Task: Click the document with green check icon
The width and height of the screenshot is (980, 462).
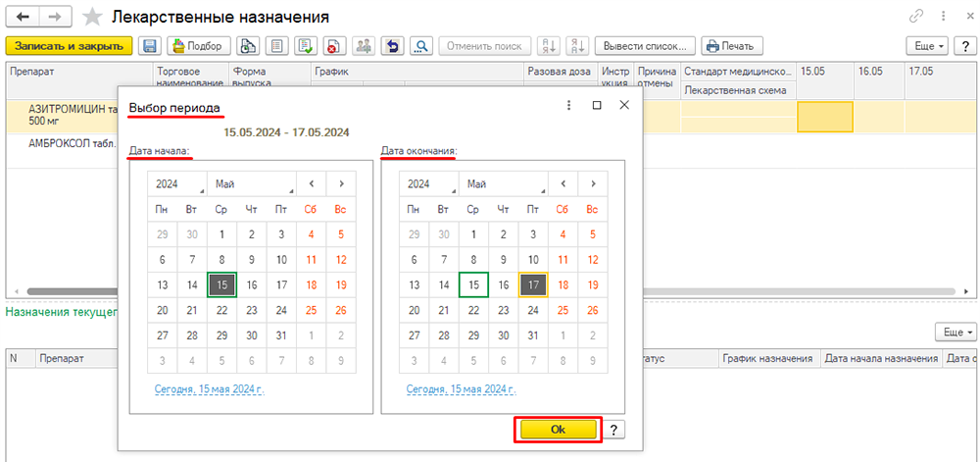Action: pos(306,46)
